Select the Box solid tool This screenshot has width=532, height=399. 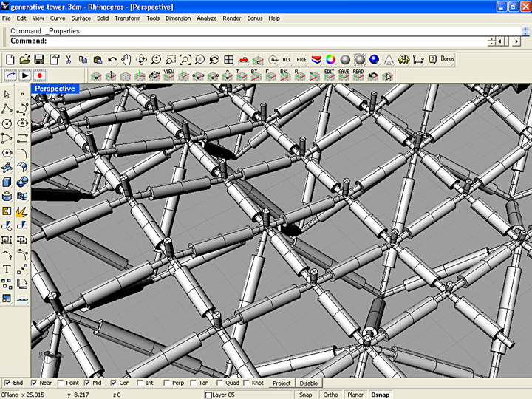(7, 182)
